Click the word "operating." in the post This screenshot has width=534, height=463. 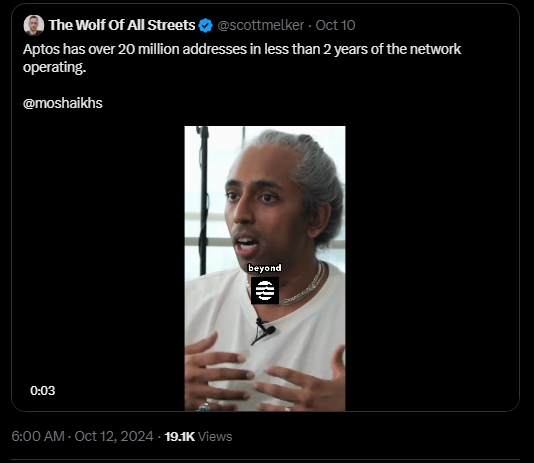(54, 67)
